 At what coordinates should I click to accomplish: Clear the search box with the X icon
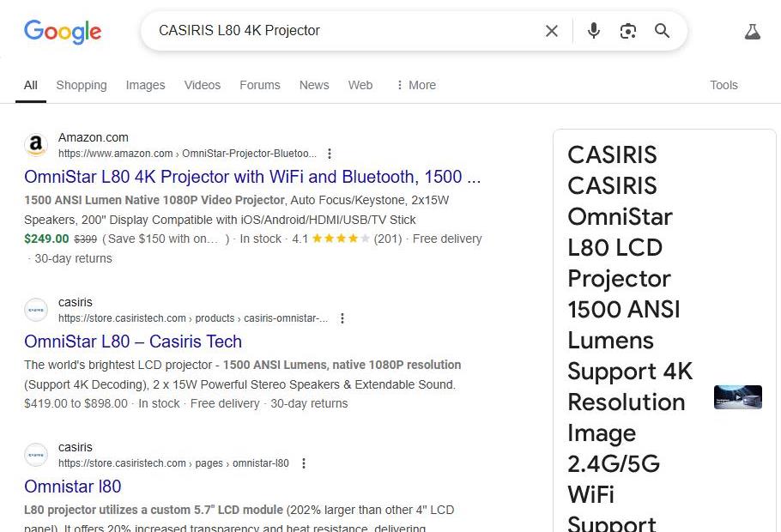[551, 31]
